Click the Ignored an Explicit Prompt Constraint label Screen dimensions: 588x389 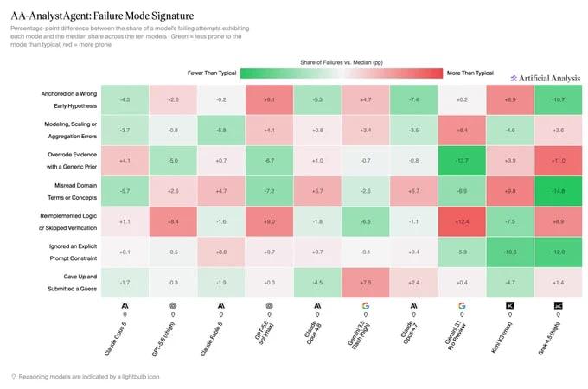click(x=73, y=252)
